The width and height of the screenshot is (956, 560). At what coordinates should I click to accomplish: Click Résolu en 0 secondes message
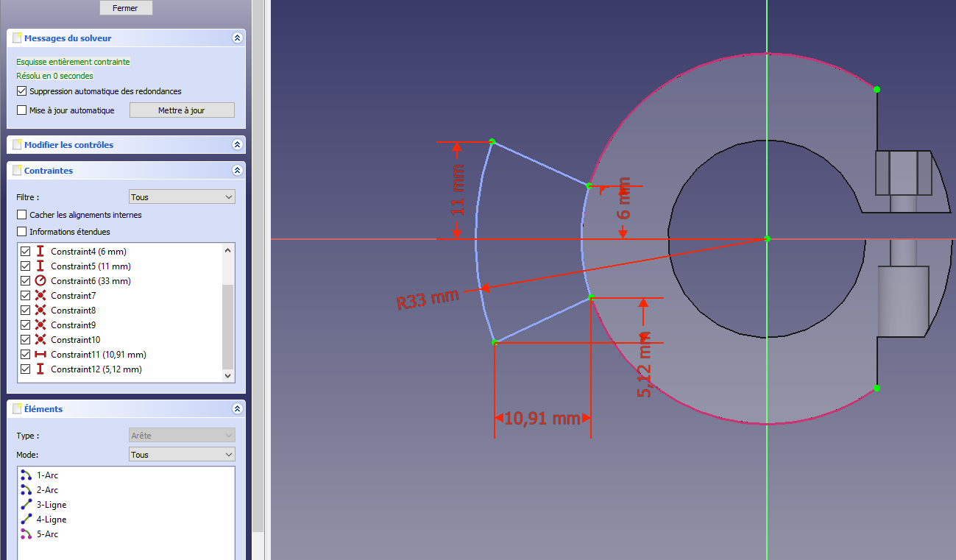54,76
